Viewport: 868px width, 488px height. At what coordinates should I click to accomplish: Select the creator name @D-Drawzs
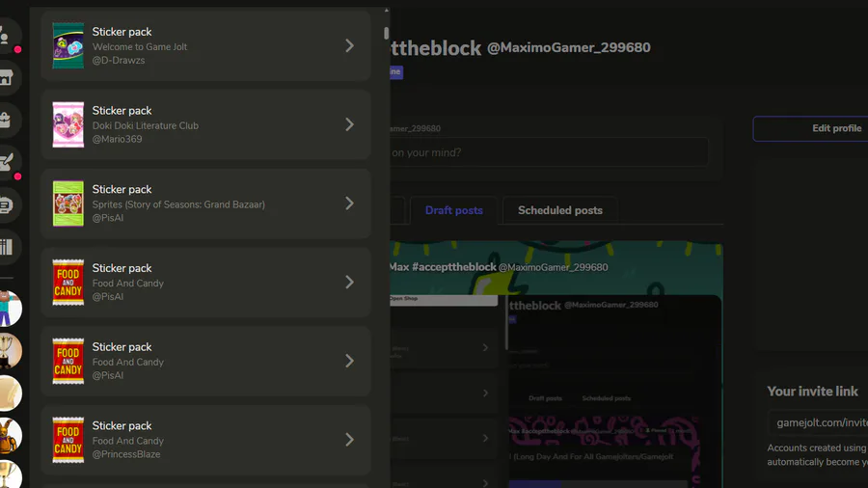point(119,61)
